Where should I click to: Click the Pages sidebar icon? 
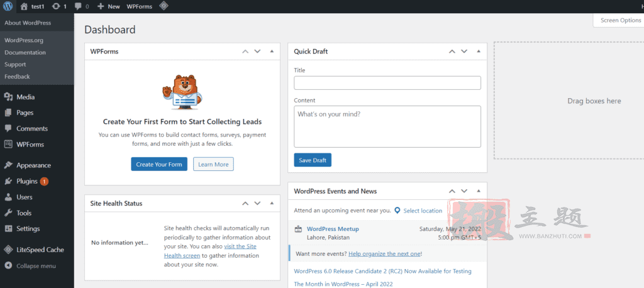point(8,113)
